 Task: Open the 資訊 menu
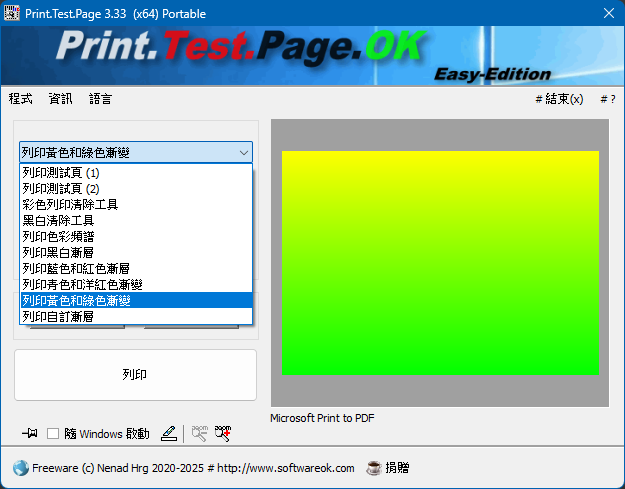click(61, 99)
